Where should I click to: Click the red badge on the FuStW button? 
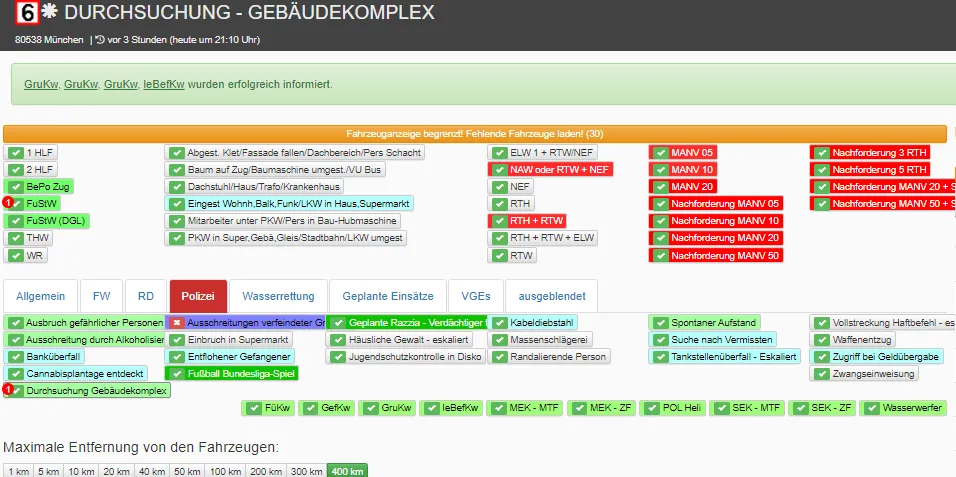point(8,202)
